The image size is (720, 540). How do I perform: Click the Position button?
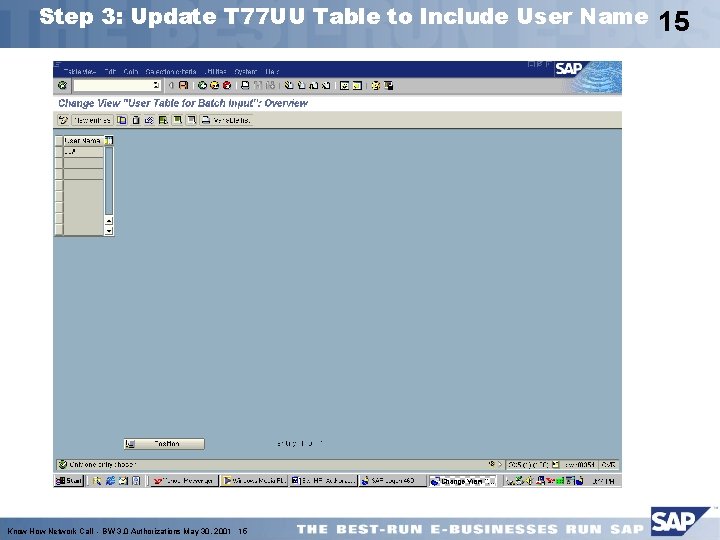[x=164, y=444]
